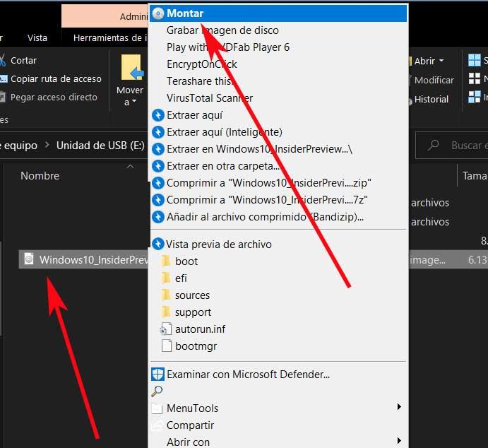Click the scissors icon for Cortar
Screen dimensions: 488x448
click(x=3, y=60)
